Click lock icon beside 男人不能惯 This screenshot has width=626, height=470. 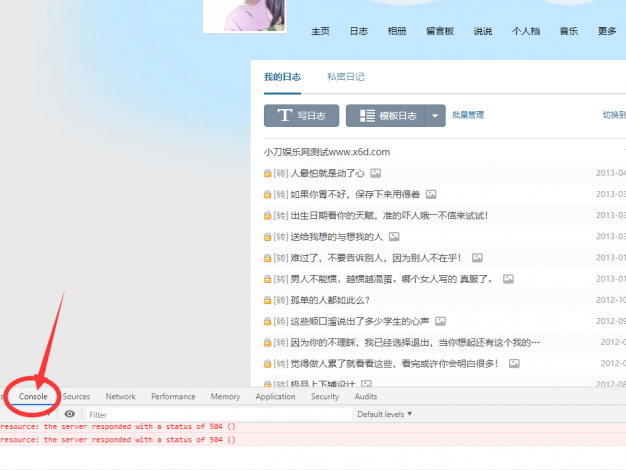267,279
